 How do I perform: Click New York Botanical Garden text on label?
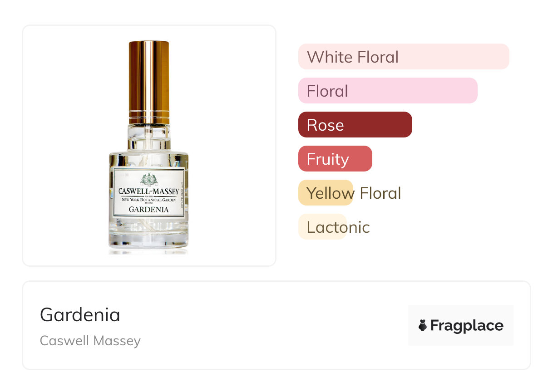tap(149, 199)
